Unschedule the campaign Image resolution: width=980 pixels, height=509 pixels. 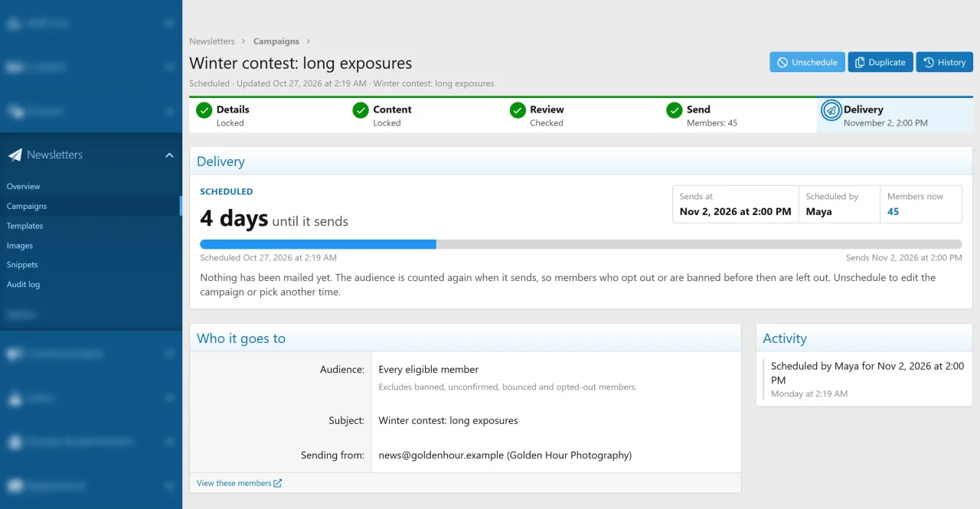point(807,62)
